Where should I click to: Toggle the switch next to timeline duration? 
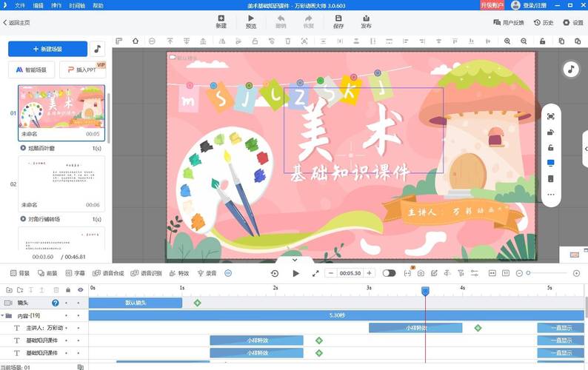[x=389, y=273]
